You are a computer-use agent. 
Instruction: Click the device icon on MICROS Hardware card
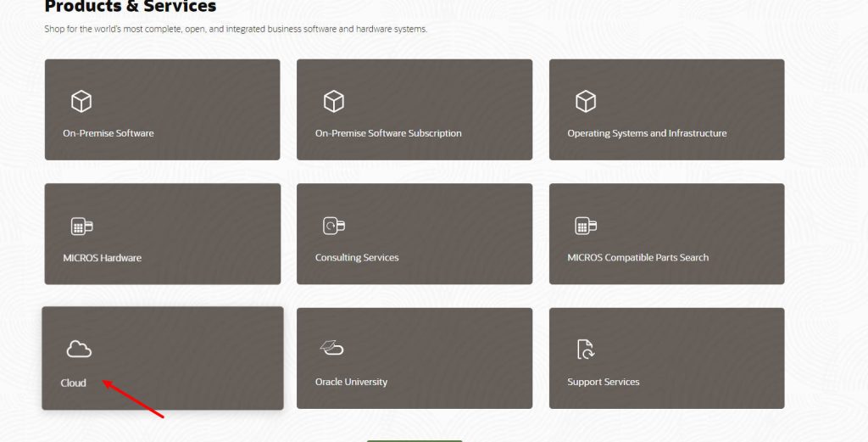(82, 226)
